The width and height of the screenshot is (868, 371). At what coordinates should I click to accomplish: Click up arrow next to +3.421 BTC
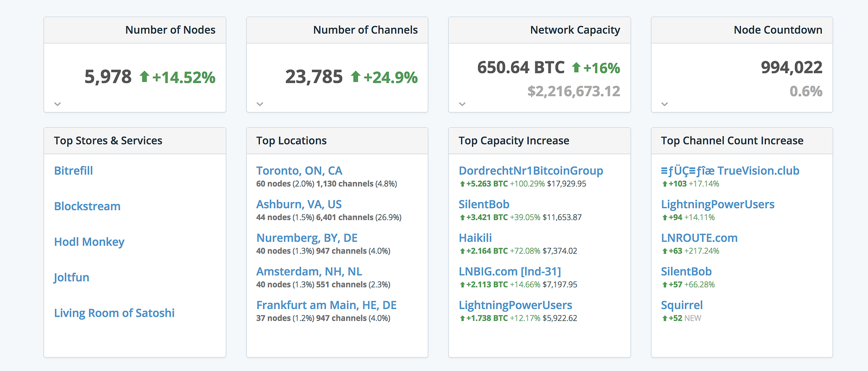[462, 218]
